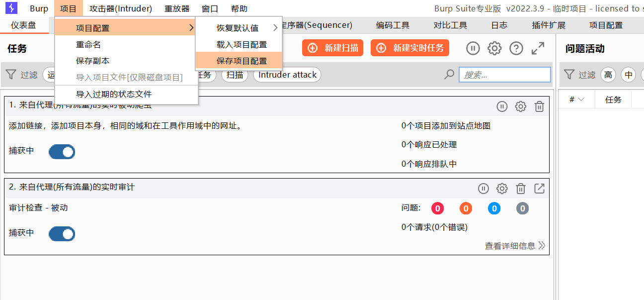
Task: Toggle the Intruder attack filter chip
Action: coord(287,75)
